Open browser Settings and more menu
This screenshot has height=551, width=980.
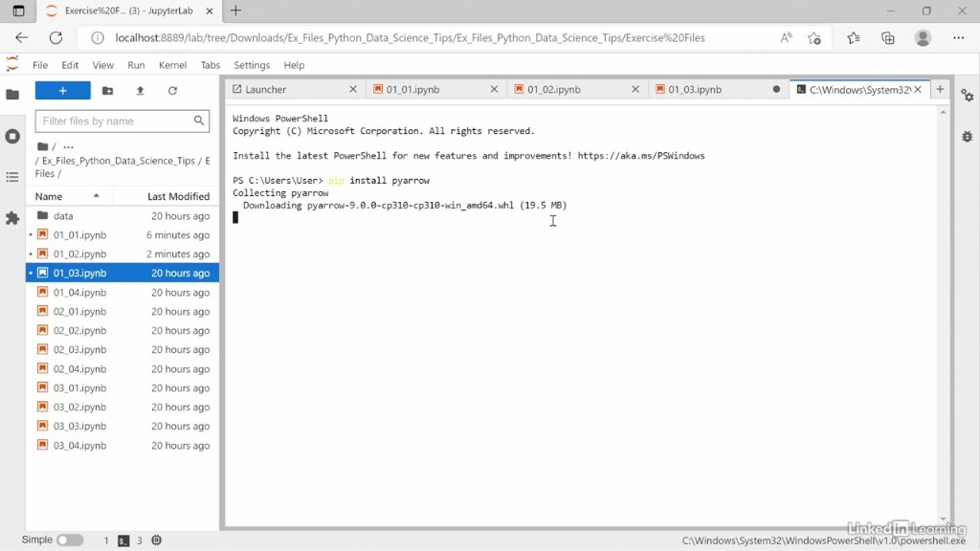click(958, 38)
